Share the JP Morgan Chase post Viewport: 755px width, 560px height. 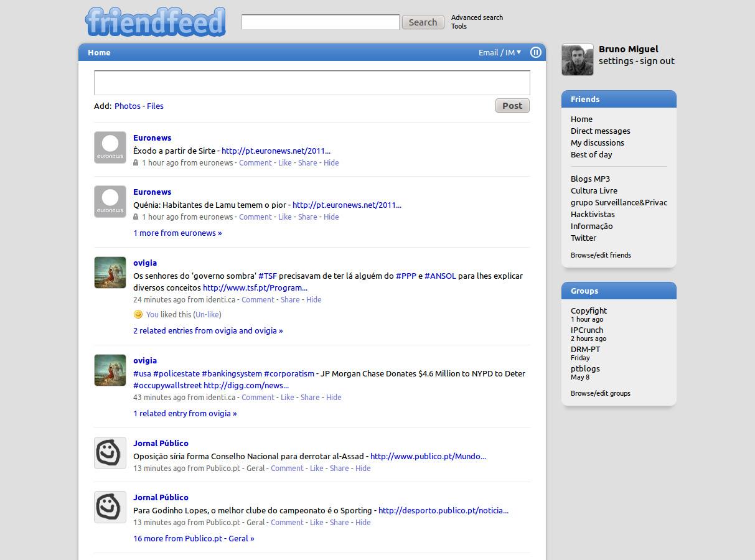coord(310,397)
